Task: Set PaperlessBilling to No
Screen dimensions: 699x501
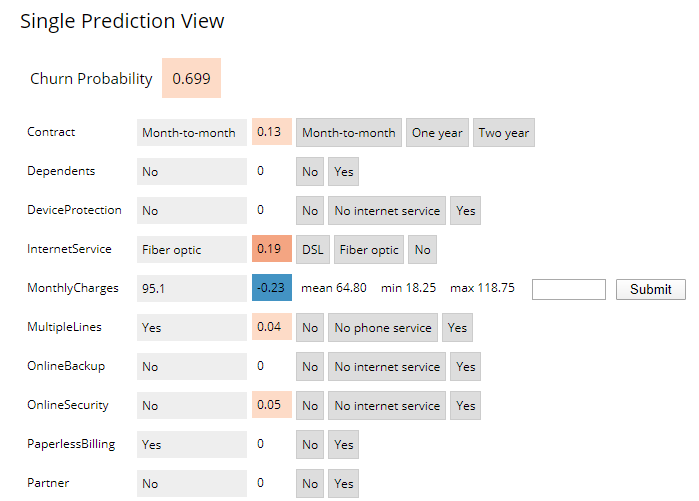Action: 310,444
